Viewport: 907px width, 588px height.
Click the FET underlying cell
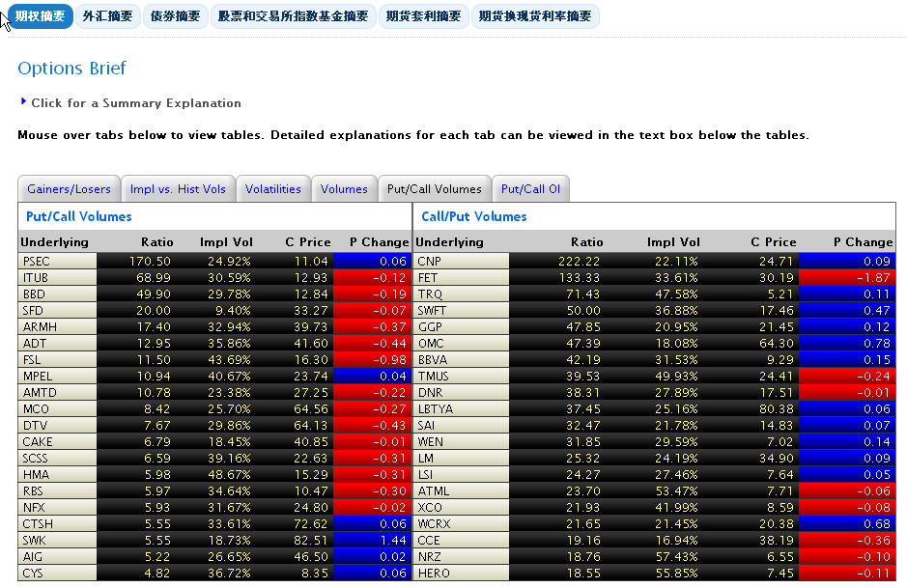pos(461,277)
